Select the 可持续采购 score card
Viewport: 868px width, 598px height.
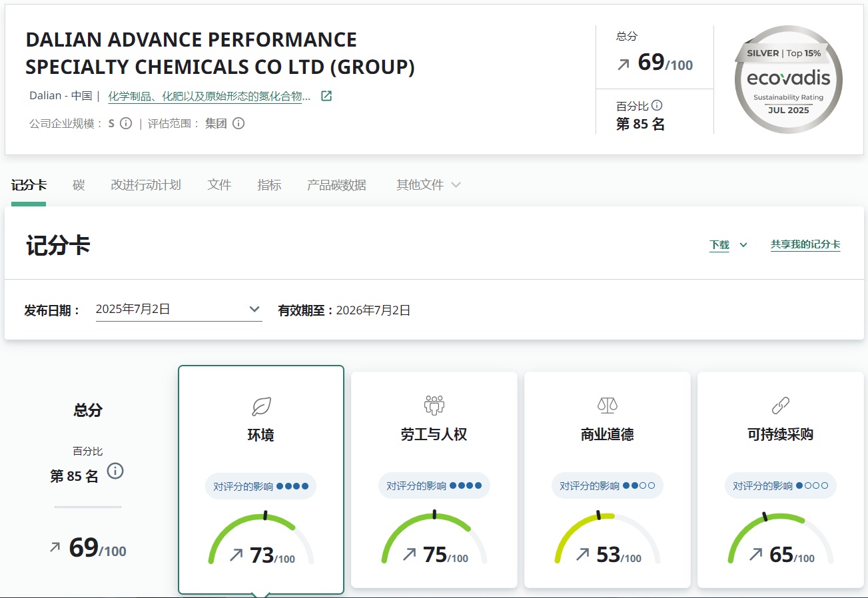point(781,479)
